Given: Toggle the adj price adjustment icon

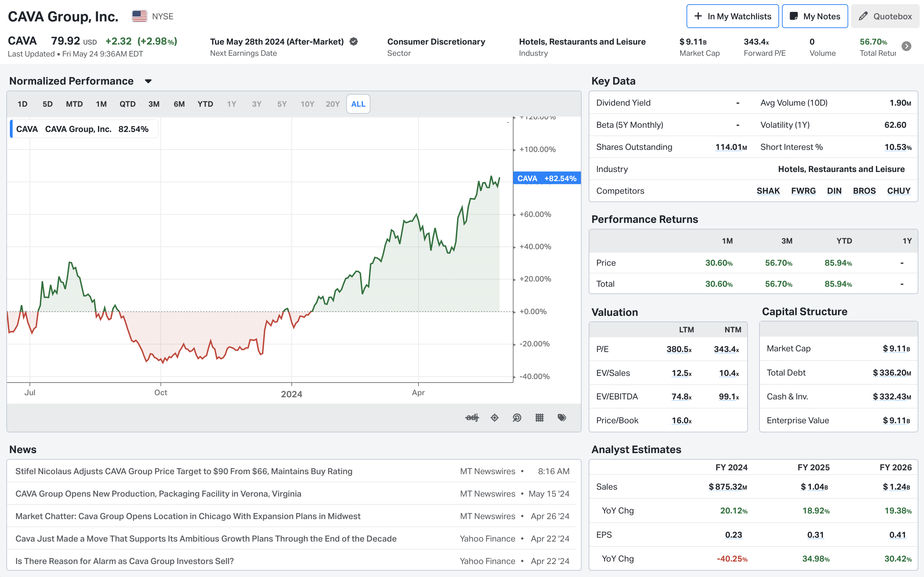Looking at the screenshot, I should point(472,418).
